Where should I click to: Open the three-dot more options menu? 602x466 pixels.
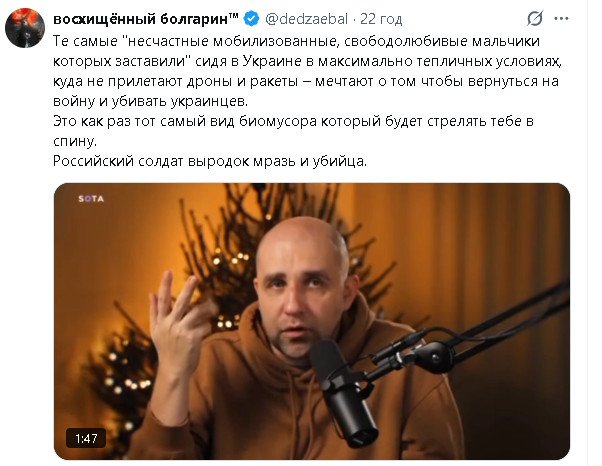[x=562, y=18]
